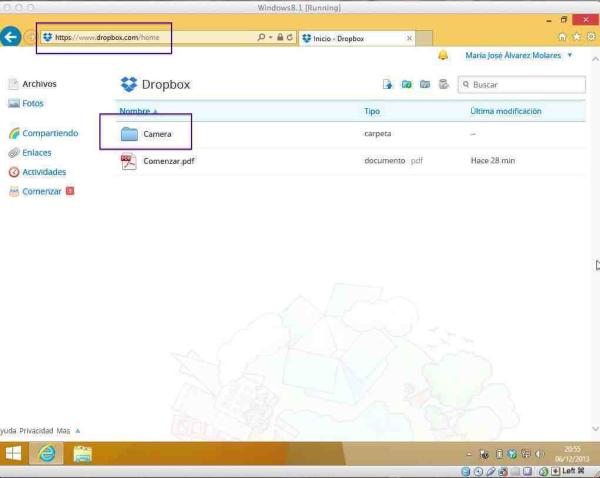Open File Explorer taskbar icon

click(82, 454)
